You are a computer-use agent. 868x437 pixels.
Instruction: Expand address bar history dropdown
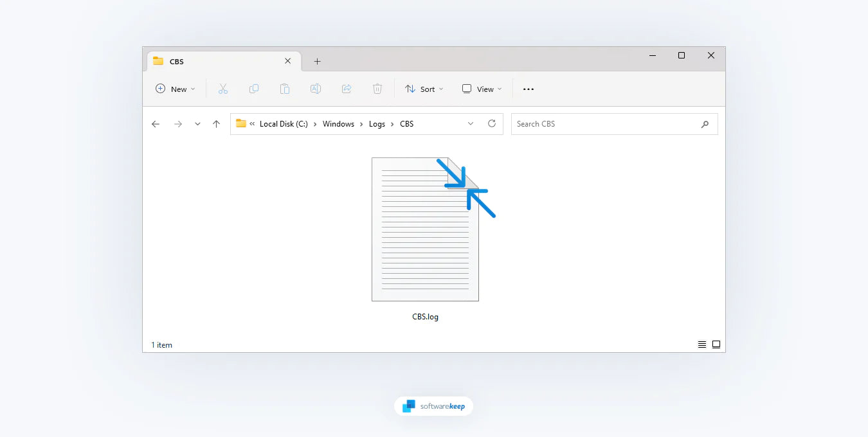(471, 124)
